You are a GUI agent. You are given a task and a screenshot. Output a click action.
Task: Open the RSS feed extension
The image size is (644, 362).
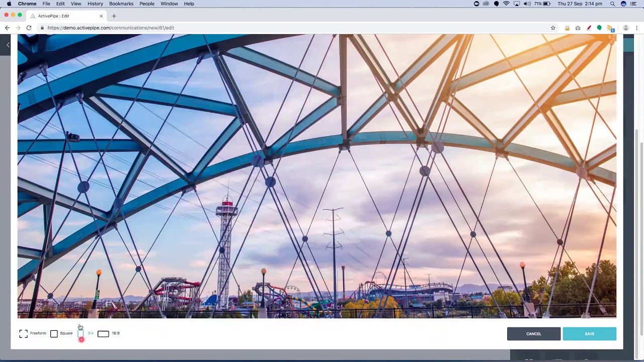pyautogui.click(x=610, y=28)
